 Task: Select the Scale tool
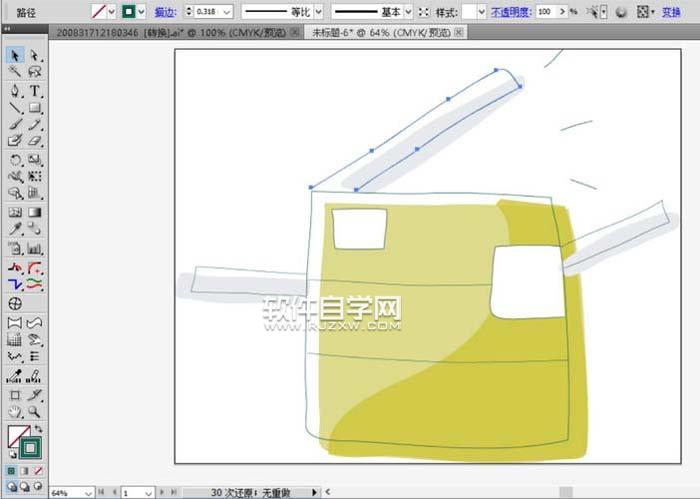(34, 160)
